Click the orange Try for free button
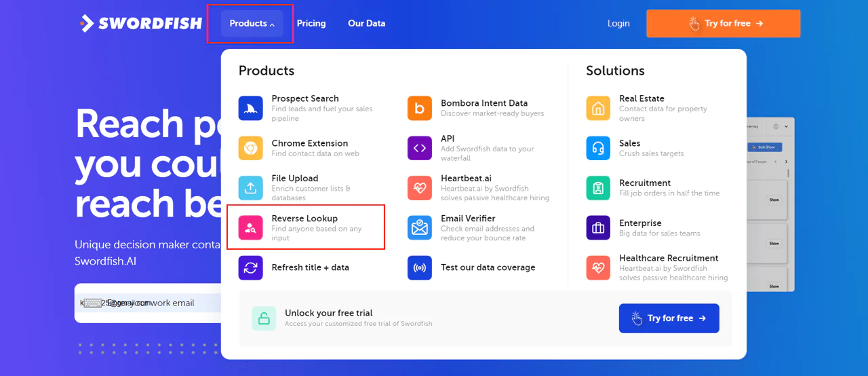The height and width of the screenshot is (376, 868). click(724, 24)
